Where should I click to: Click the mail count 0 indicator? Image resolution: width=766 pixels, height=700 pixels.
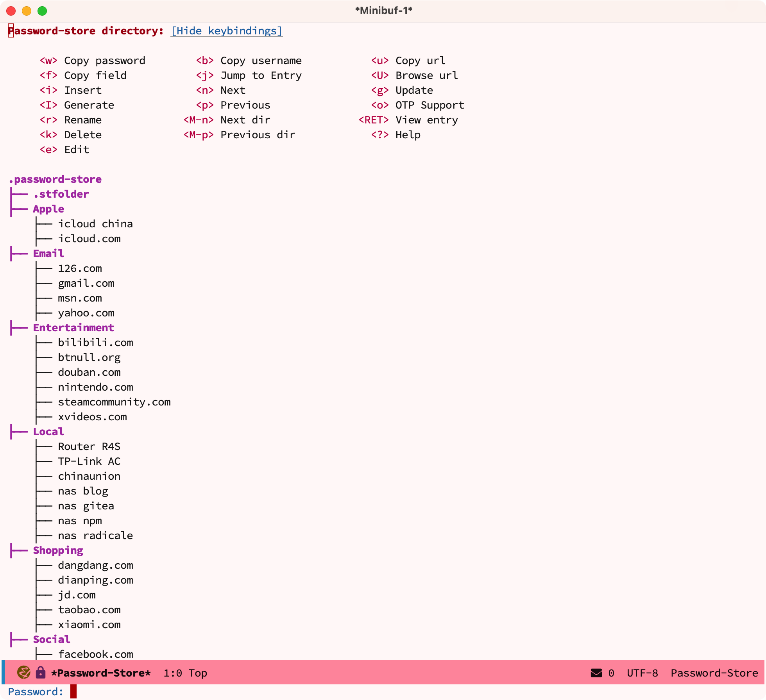click(611, 673)
